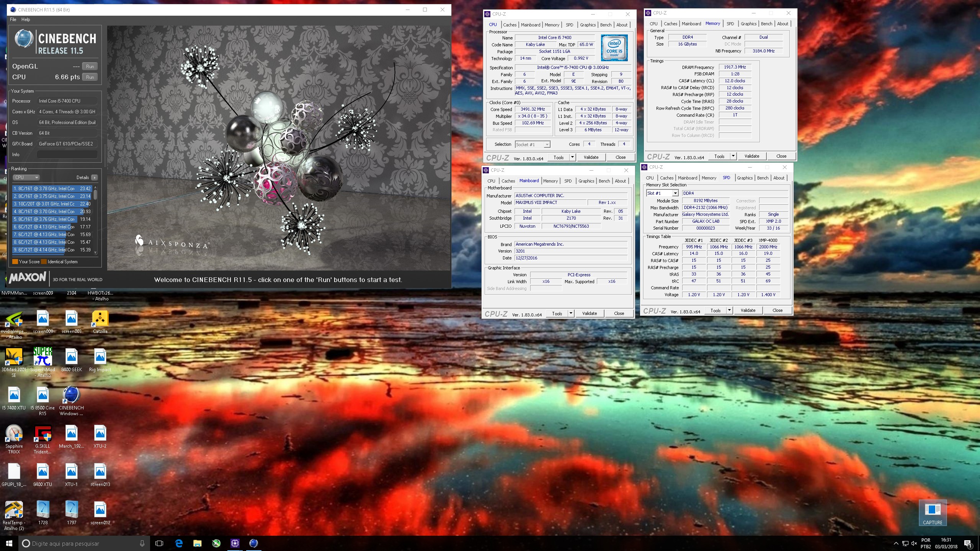The height and width of the screenshot is (551, 980).
Task: Open the Cinebench File menu
Action: [13, 20]
